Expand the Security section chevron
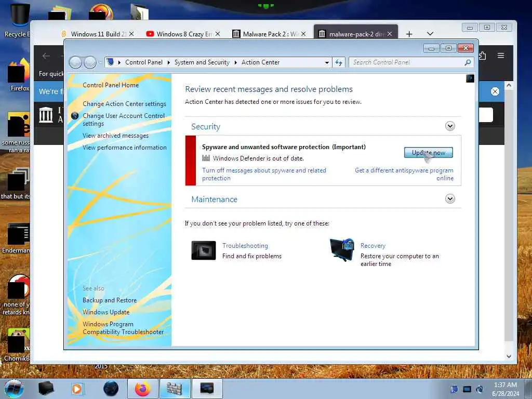 coord(450,126)
